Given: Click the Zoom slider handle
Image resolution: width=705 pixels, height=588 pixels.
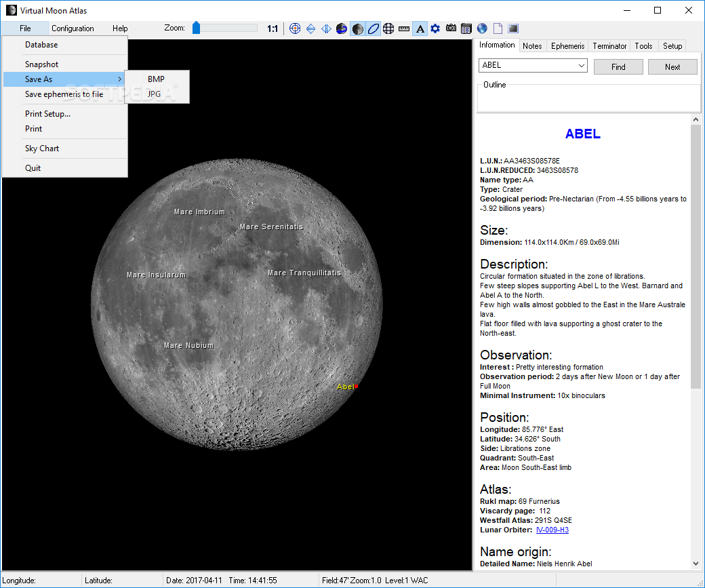Looking at the screenshot, I should [196, 28].
